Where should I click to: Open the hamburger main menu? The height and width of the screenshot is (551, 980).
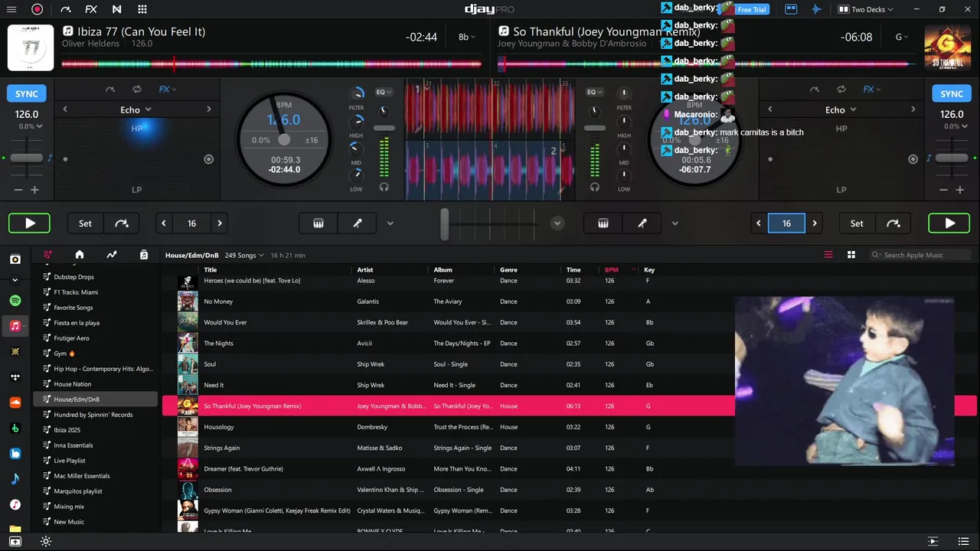11,9
